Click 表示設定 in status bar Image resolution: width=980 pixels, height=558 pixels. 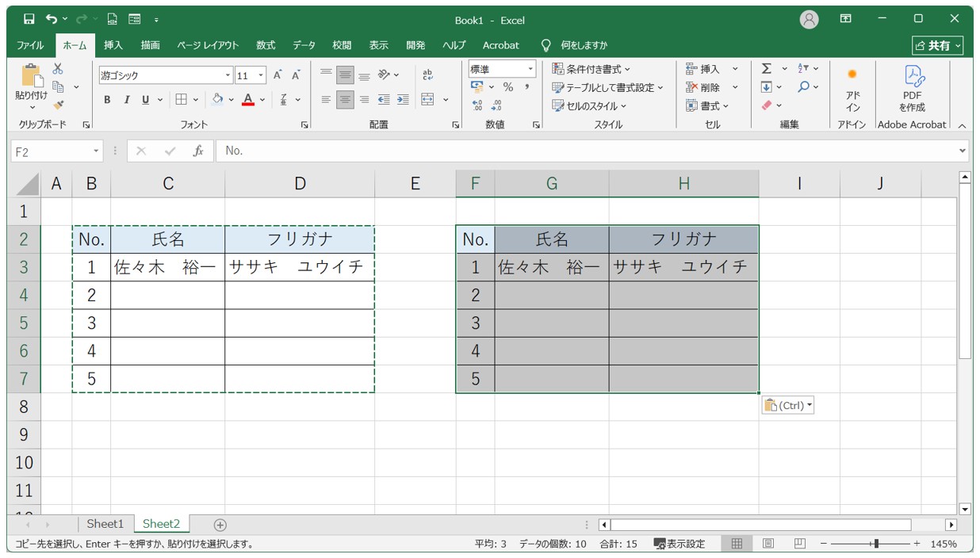pyautogui.click(x=679, y=544)
